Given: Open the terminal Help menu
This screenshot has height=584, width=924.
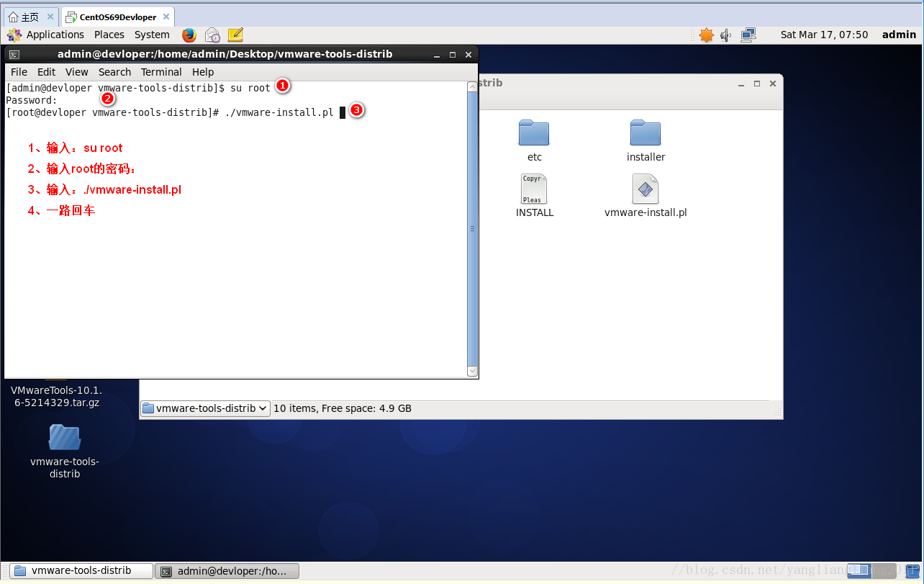Looking at the screenshot, I should pyautogui.click(x=203, y=72).
